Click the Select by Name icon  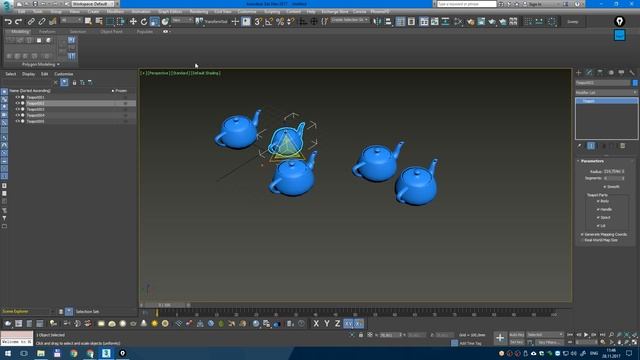pos(99,21)
